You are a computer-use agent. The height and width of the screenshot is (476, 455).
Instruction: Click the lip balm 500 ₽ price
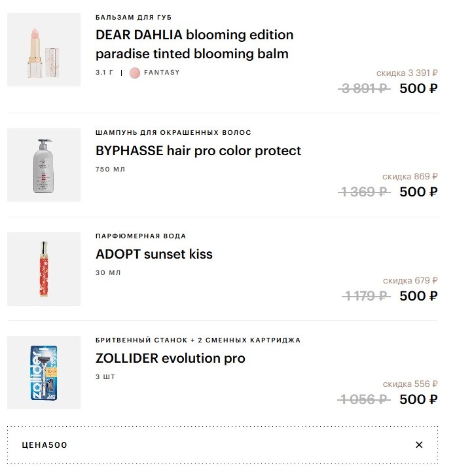point(418,88)
